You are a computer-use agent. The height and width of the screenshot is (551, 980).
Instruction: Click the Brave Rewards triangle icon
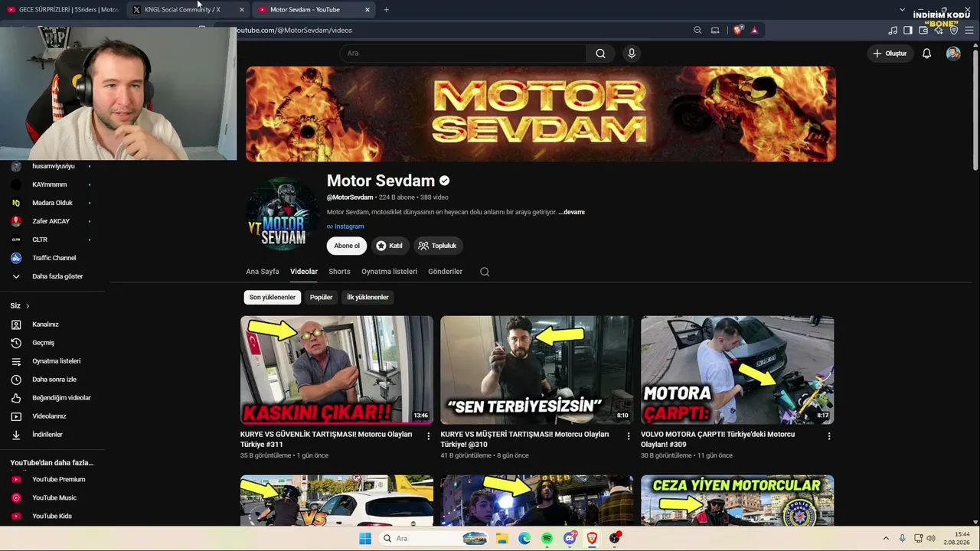pyautogui.click(x=754, y=31)
